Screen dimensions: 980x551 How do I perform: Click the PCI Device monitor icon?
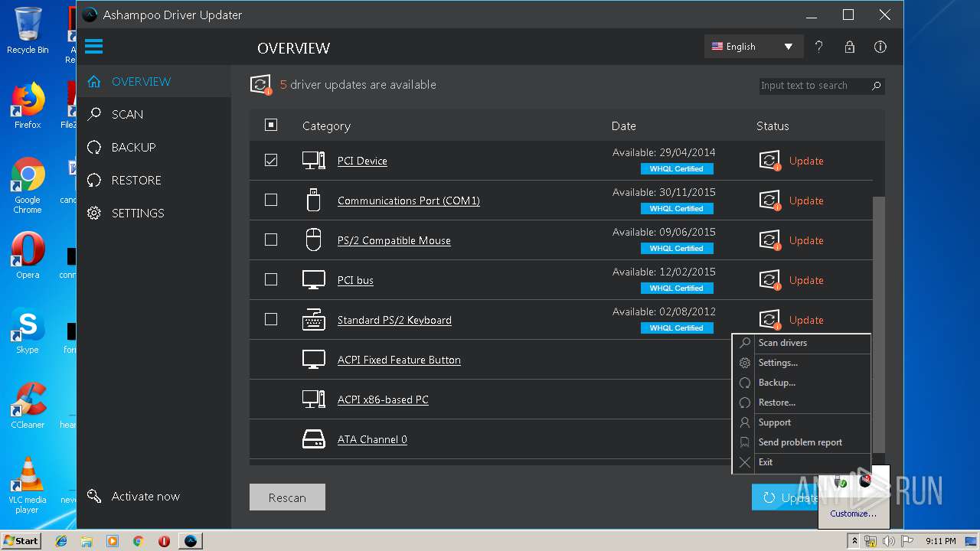pyautogui.click(x=313, y=161)
